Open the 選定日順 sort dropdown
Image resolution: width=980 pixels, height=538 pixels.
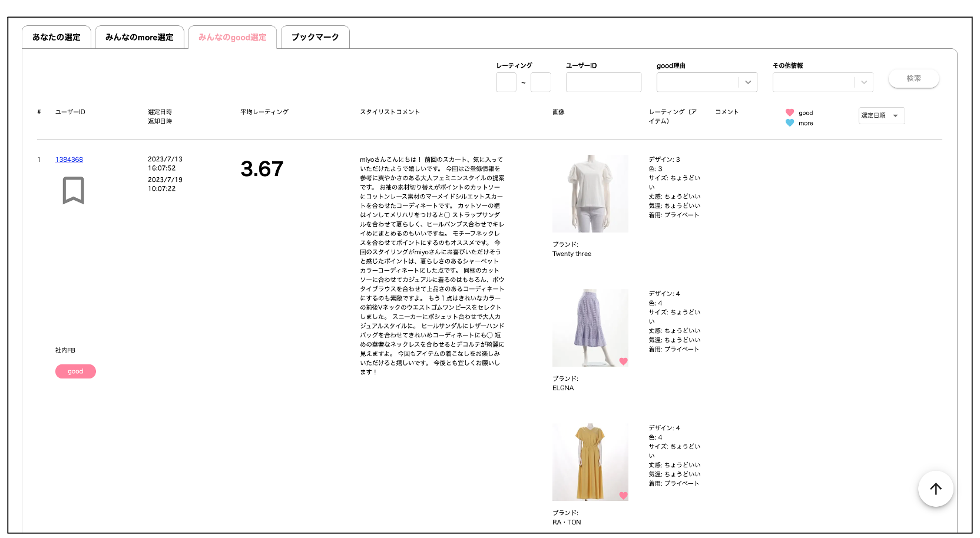coord(881,115)
